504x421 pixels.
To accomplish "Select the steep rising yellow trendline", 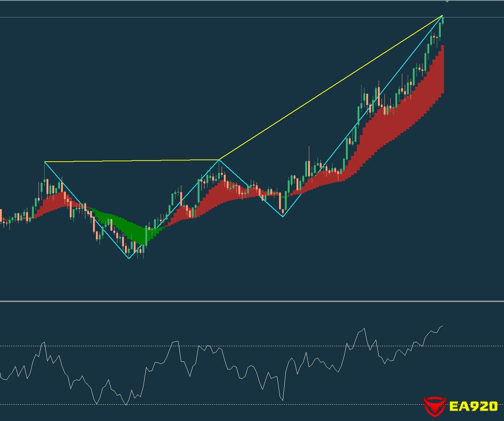I will (x=331, y=87).
